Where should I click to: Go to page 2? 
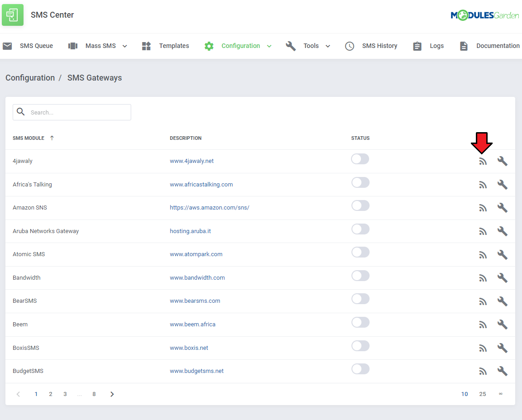point(51,394)
